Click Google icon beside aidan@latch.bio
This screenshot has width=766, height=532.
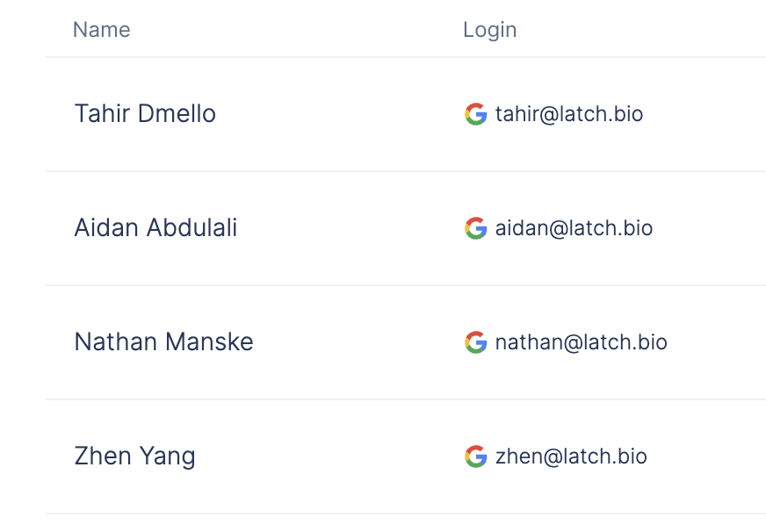[x=475, y=228]
